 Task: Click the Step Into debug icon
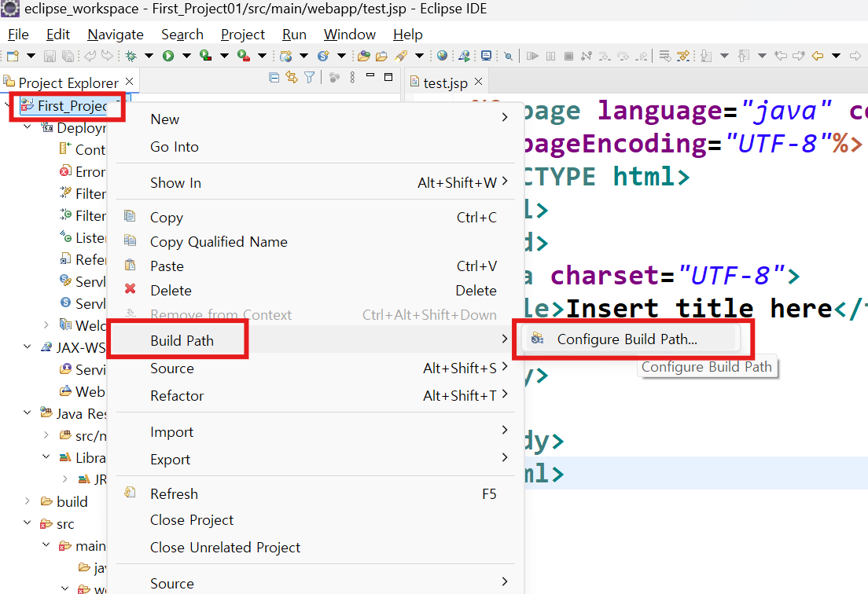point(605,56)
